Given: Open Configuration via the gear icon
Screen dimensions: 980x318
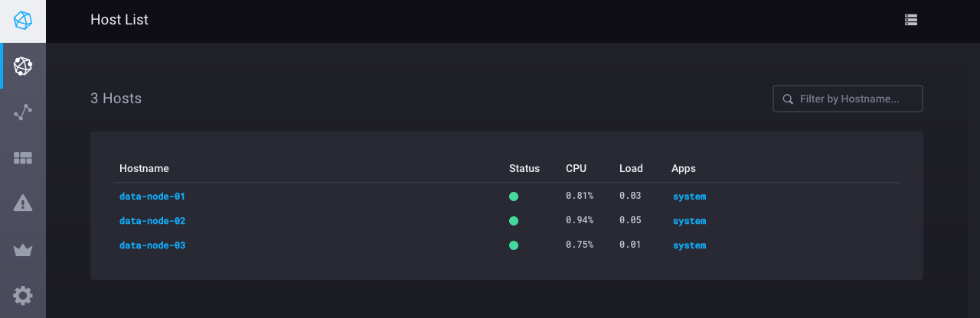Looking at the screenshot, I should [23, 295].
